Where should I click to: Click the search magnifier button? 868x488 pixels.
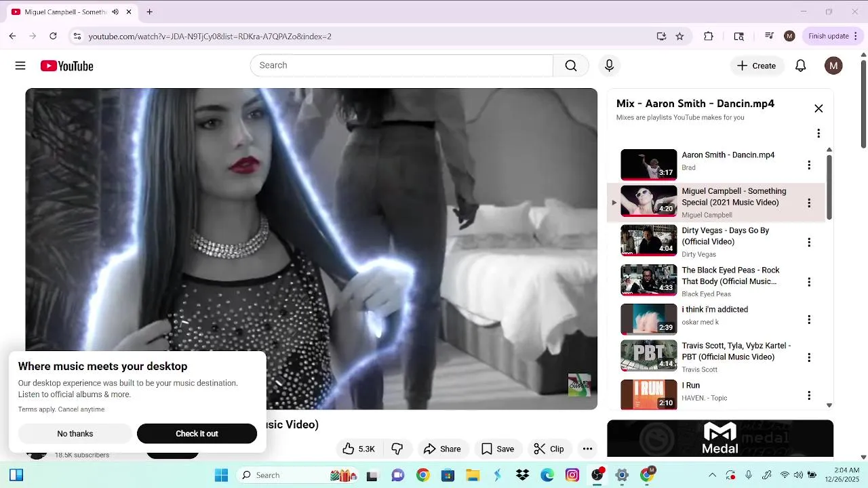[x=571, y=66]
